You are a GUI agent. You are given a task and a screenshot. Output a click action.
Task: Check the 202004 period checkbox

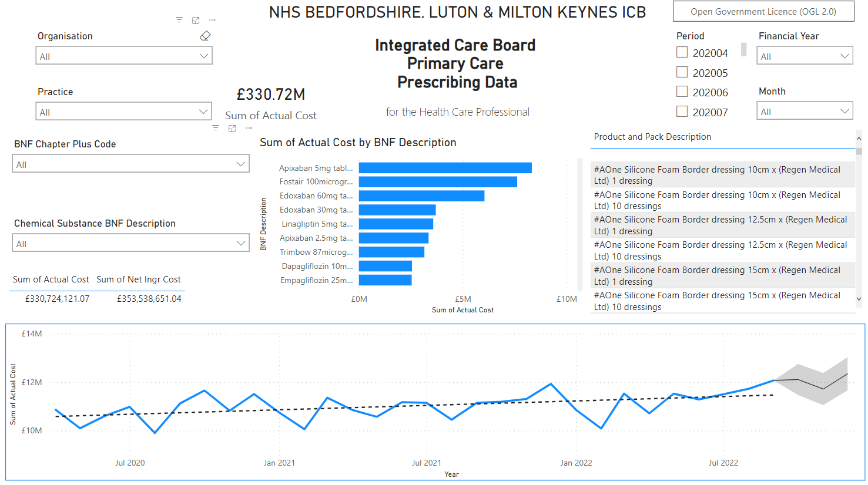tap(682, 52)
